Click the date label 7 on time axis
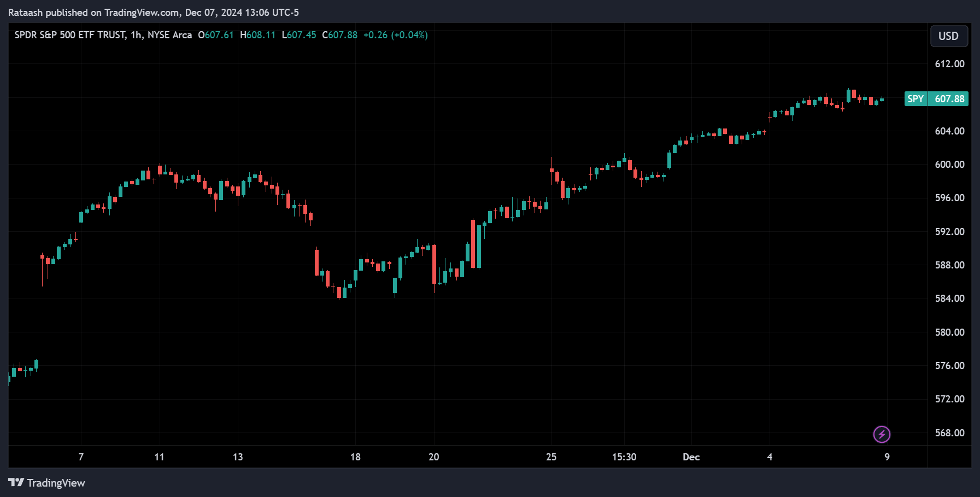 (81, 457)
